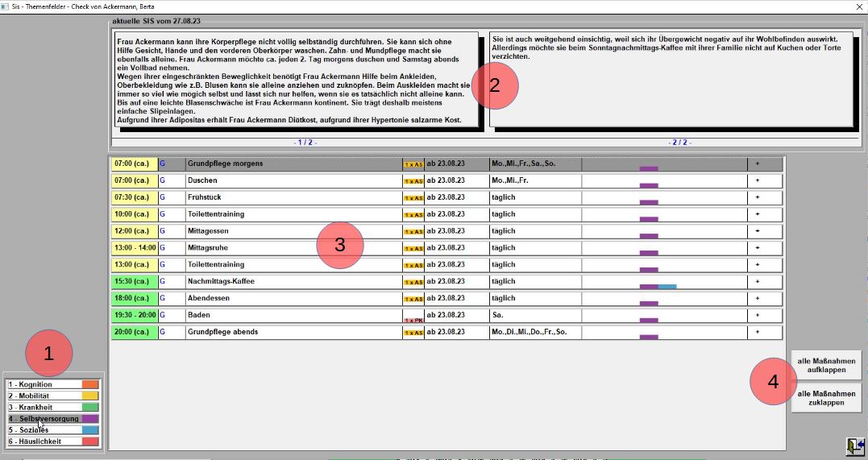This screenshot has height=460, width=868.
Task: Click the 1xAS badge for Mittagsruhe
Action: pyautogui.click(x=413, y=249)
